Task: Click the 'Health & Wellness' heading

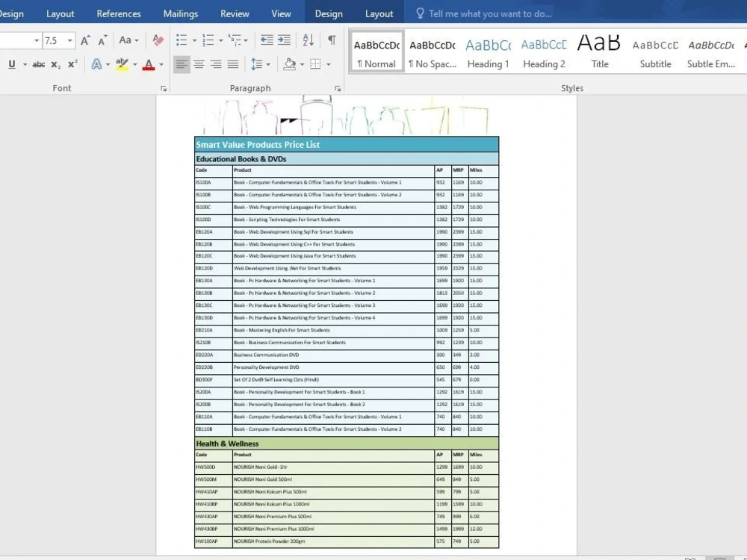Action: [347, 444]
